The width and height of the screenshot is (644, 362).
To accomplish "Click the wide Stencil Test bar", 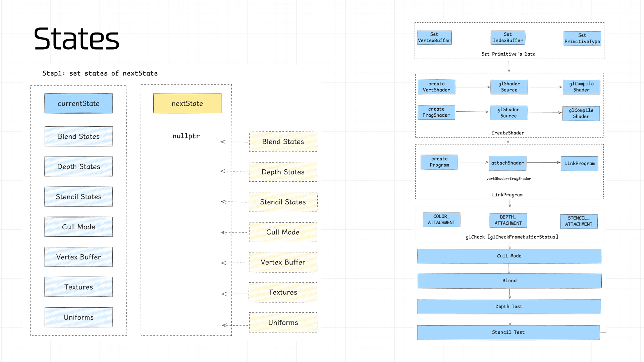I will point(508,333).
